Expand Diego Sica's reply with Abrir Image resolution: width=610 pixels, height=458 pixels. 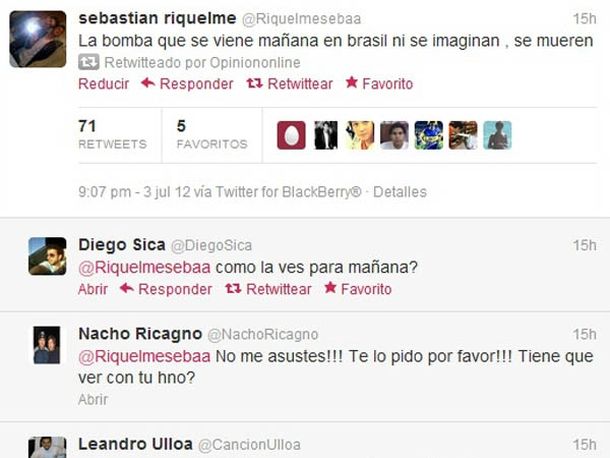tap(93, 289)
